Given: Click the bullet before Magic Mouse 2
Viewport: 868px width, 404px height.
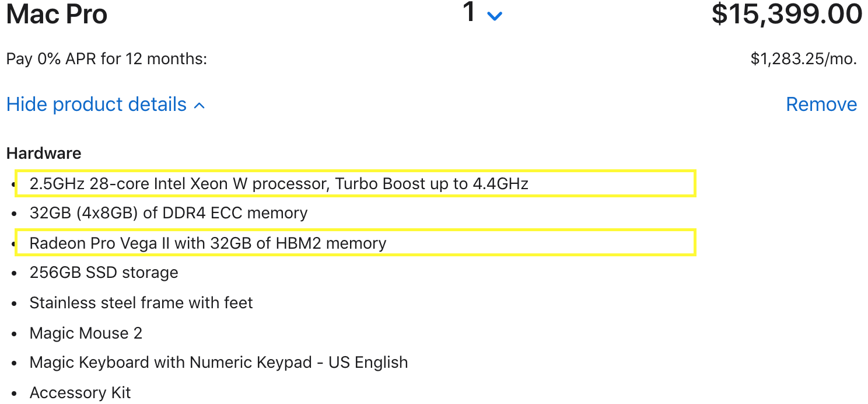Looking at the screenshot, I should click(x=15, y=335).
